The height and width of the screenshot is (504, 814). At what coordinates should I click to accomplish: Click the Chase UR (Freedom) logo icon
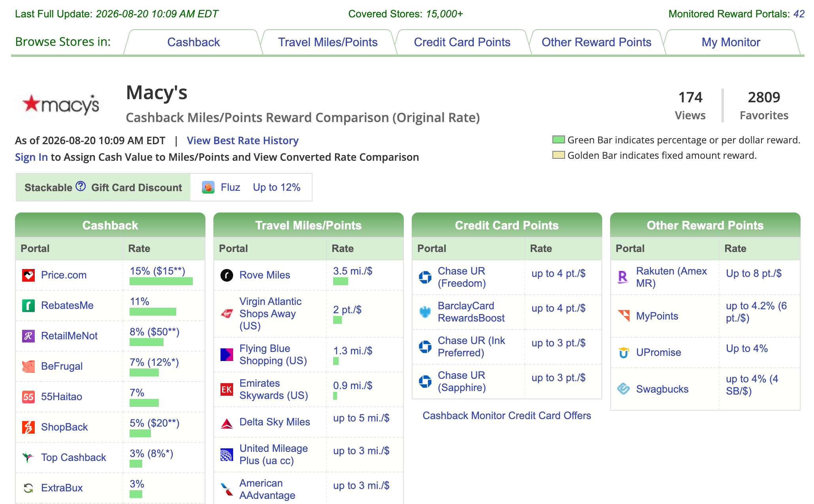[425, 277]
